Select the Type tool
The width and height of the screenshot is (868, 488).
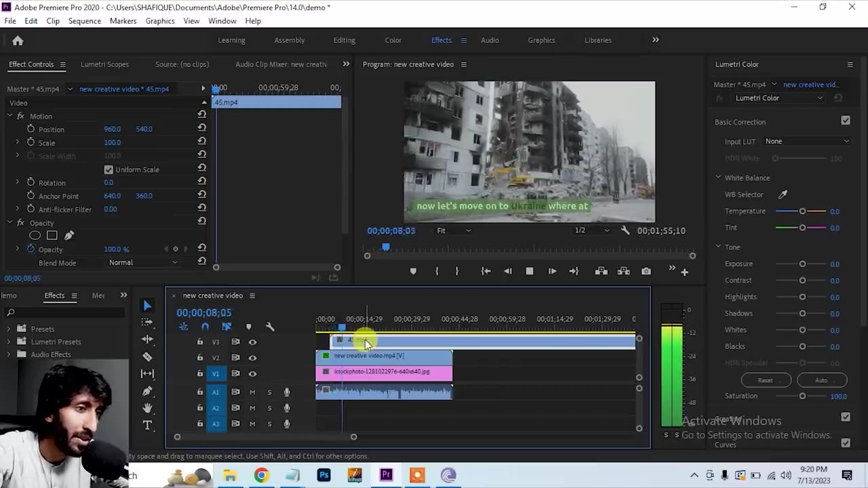click(x=147, y=425)
